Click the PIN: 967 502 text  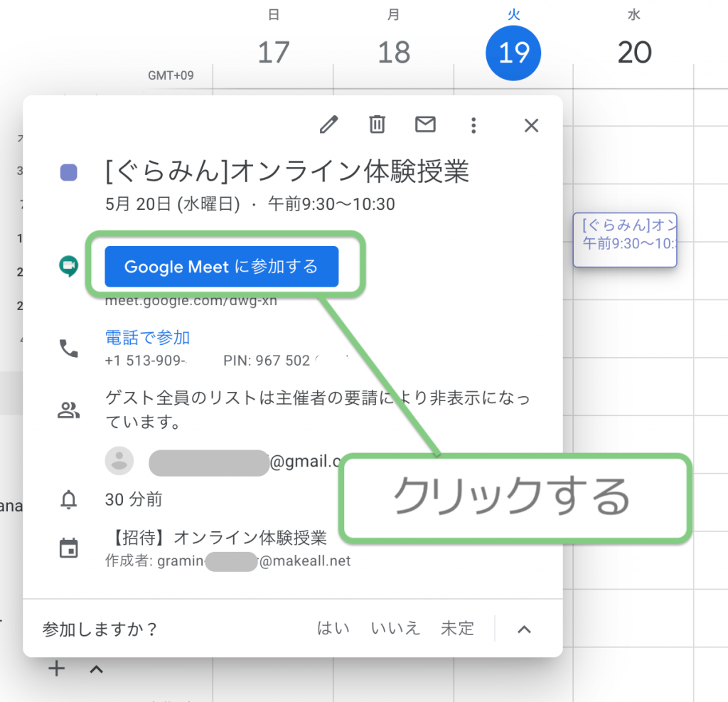267,361
